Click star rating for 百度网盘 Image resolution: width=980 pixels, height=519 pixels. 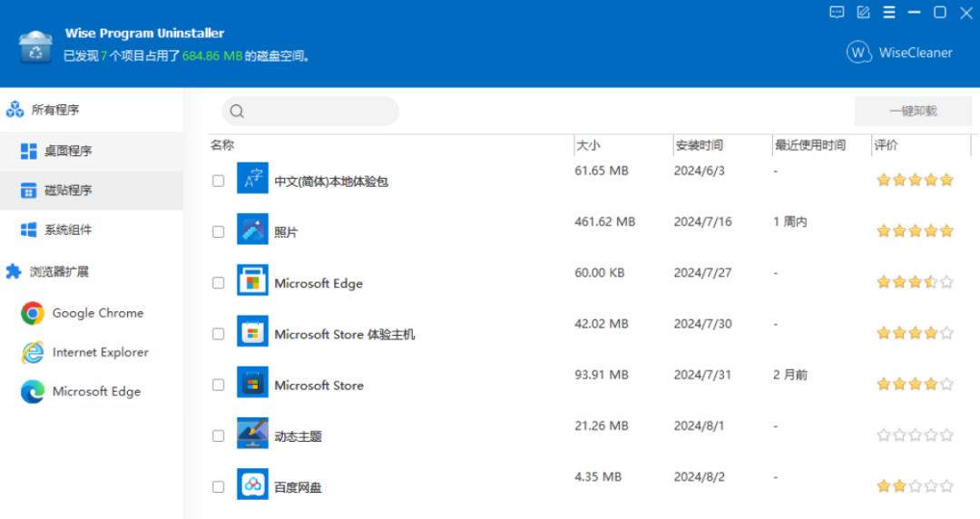(x=915, y=485)
